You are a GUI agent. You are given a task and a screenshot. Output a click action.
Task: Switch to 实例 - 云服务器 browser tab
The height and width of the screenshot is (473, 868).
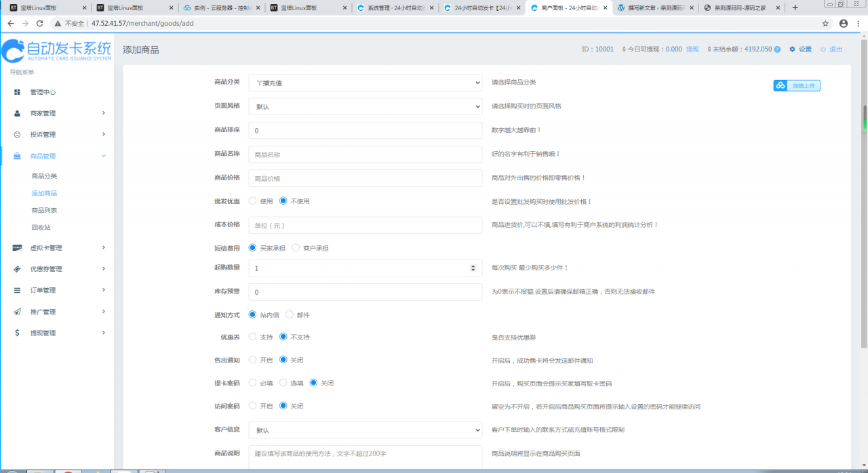point(222,7)
